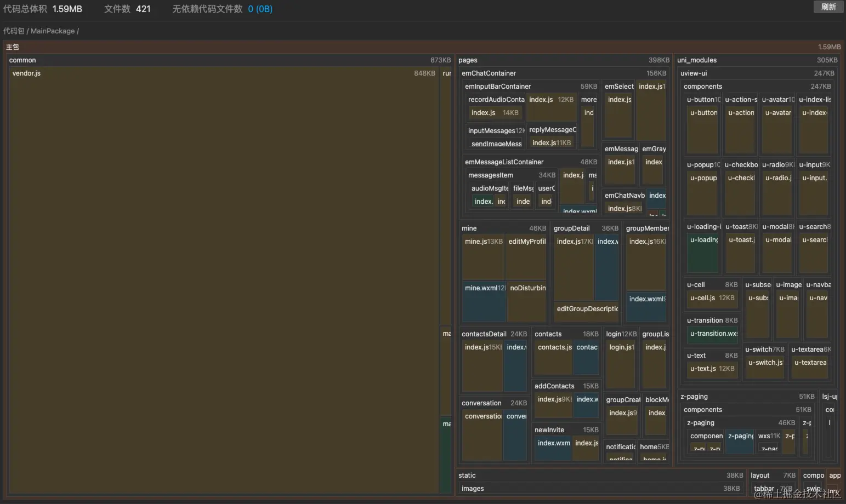Click the index.js 11KB block
The height and width of the screenshot is (504, 846).
click(x=553, y=143)
